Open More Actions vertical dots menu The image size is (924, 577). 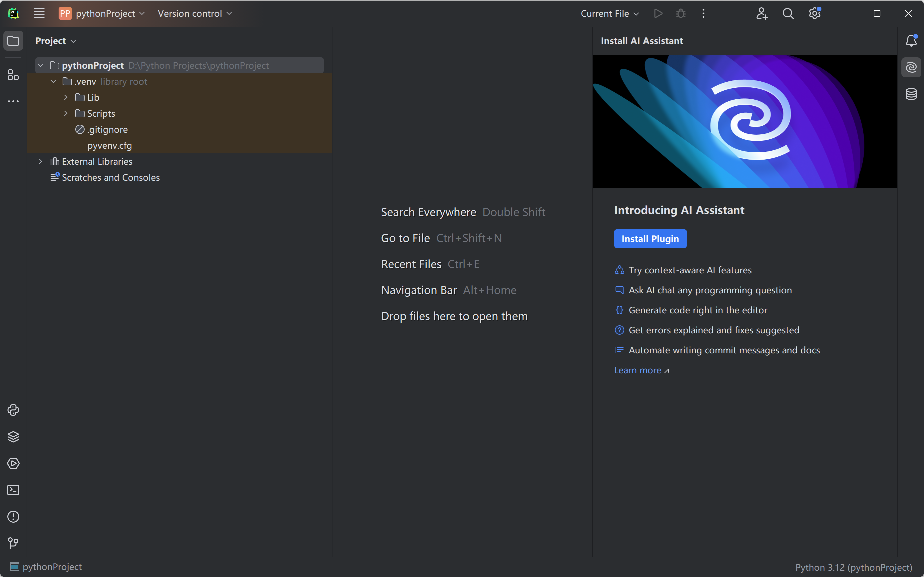[x=703, y=13]
